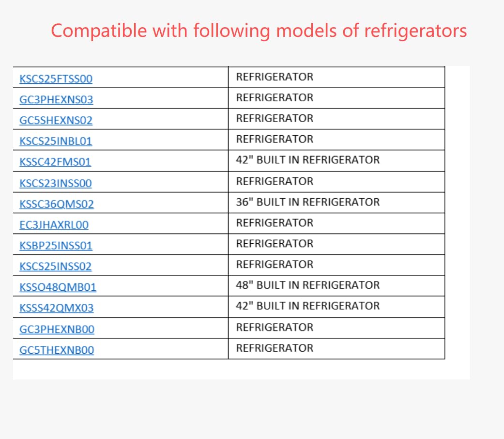
Task: Open the KSCS25FTSS00 model link
Action: tap(56, 79)
